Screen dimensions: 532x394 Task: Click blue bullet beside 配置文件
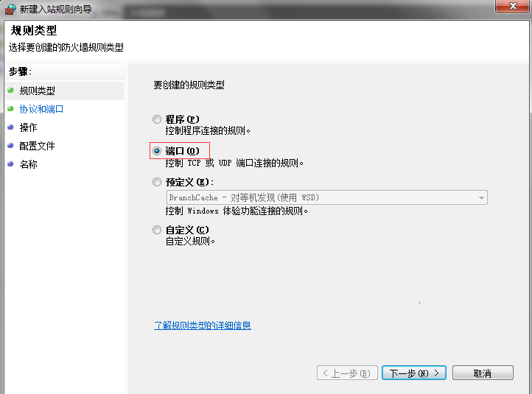[10, 145]
